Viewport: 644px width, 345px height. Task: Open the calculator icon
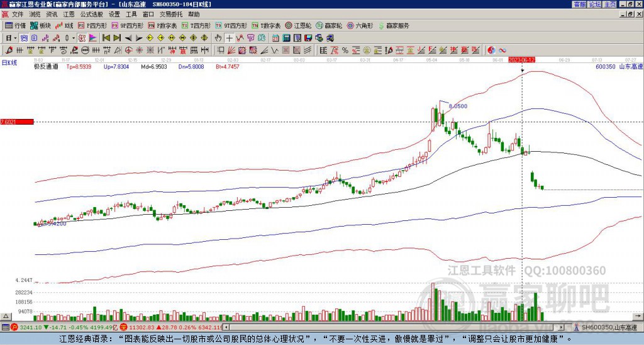tap(286, 38)
